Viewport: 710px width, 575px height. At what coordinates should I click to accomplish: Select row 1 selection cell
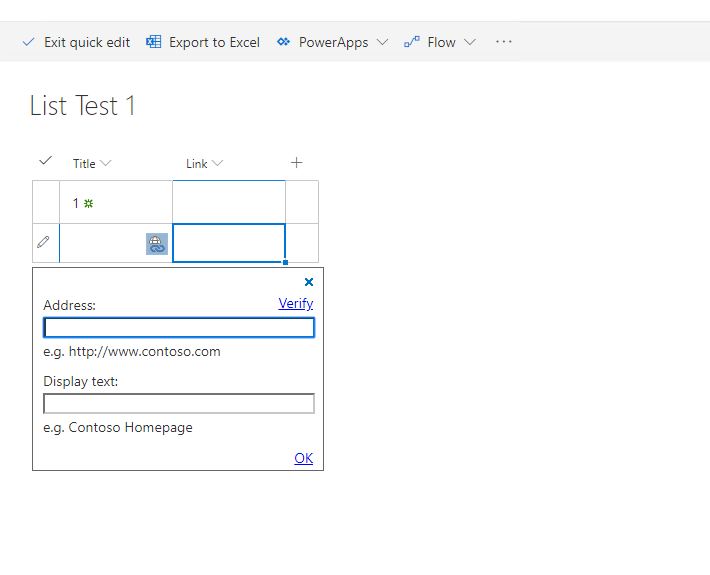click(x=46, y=202)
